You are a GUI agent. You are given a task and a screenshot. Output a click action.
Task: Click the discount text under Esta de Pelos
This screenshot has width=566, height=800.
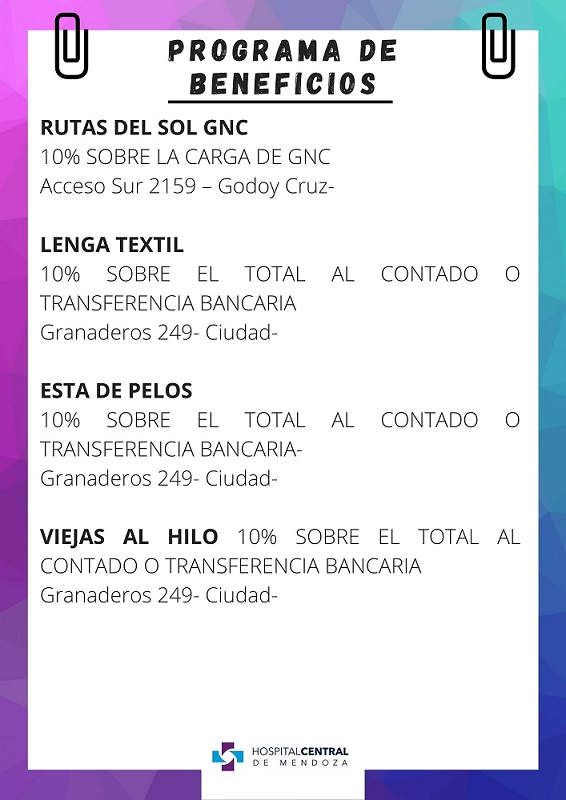(x=280, y=435)
